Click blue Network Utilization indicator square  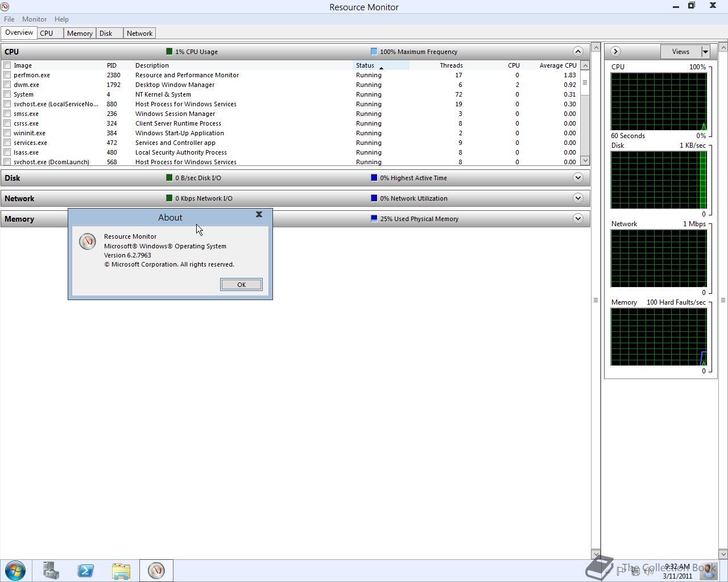pyautogui.click(x=374, y=198)
